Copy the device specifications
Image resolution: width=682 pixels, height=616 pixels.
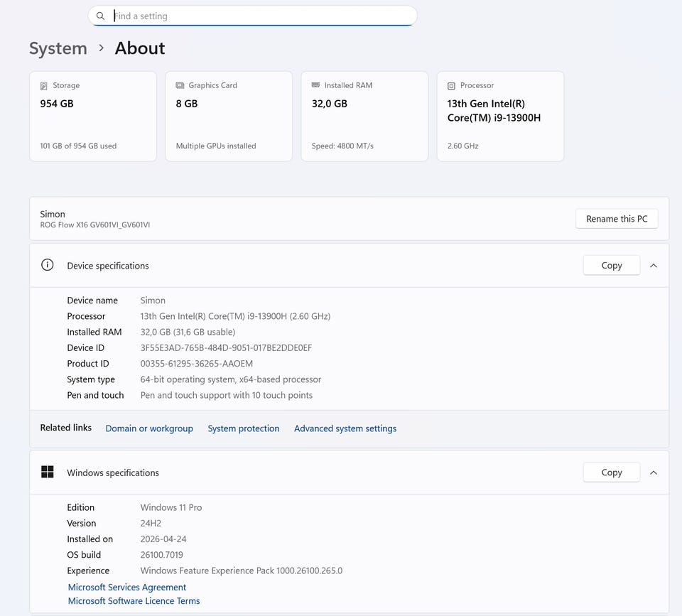pos(611,265)
